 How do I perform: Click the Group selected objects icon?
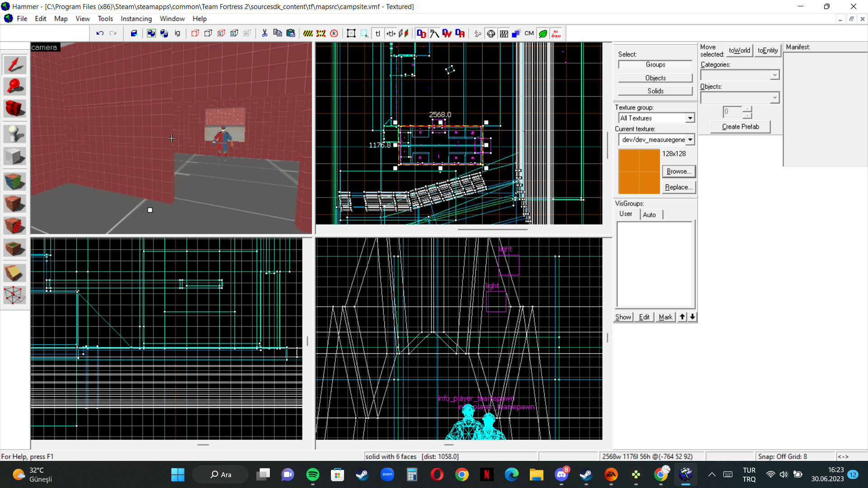(151, 33)
